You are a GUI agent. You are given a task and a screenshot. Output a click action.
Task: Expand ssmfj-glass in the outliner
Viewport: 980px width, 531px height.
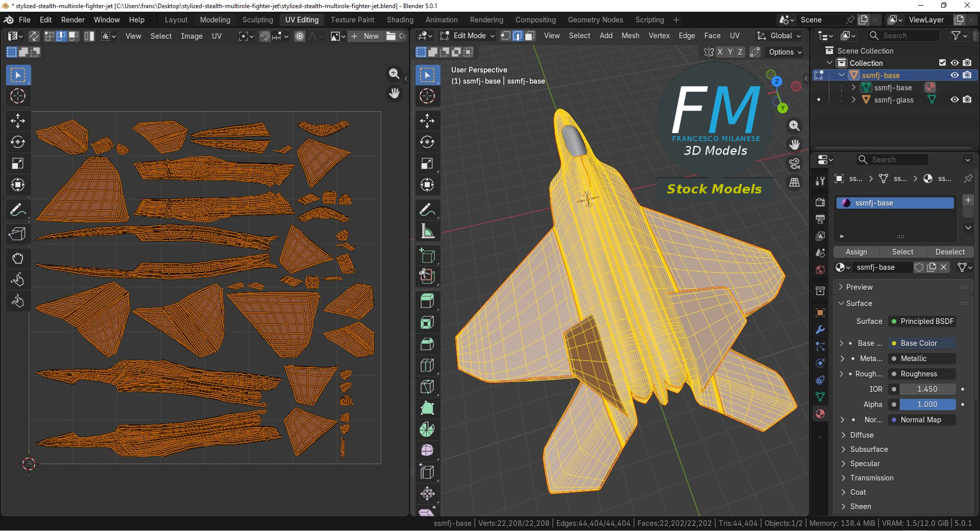[x=853, y=100]
